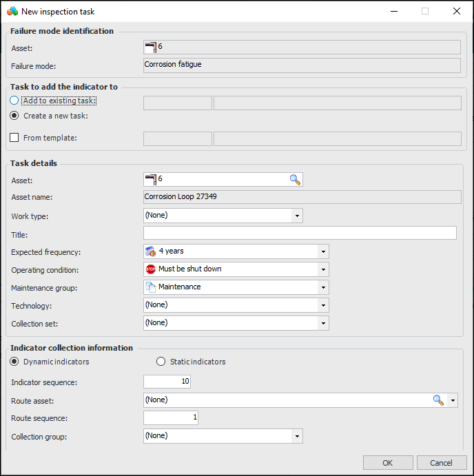The height and width of the screenshot is (476, 474).
Task: Click the stop sign icon in Operating condition
Action: click(x=151, y=269)
